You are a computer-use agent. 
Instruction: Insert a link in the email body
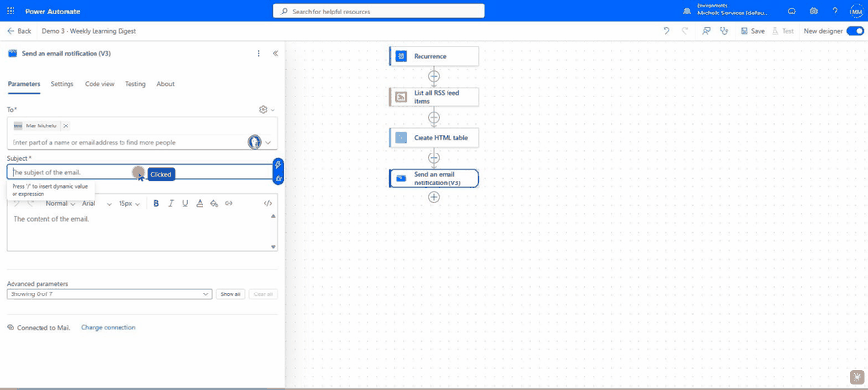pyautogui.click(x=229, y=204)
